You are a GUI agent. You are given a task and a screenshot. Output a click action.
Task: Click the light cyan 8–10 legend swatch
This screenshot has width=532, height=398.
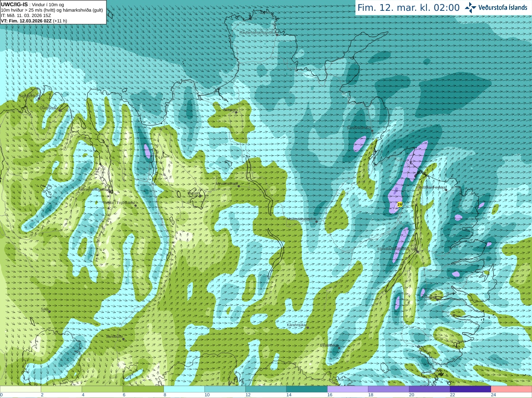click(184, 389)
